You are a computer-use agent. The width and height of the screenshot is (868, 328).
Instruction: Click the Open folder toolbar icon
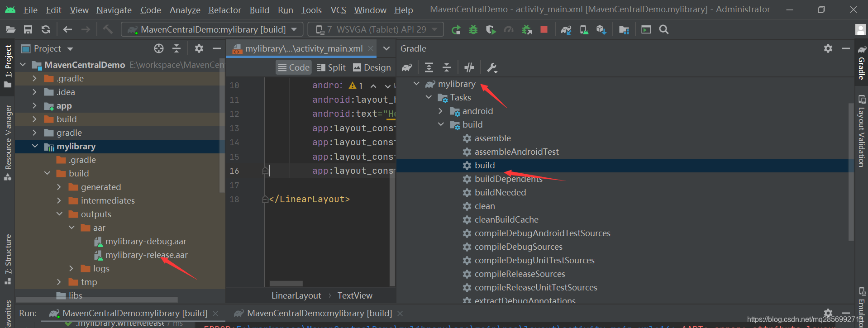(x=10, y=30)
